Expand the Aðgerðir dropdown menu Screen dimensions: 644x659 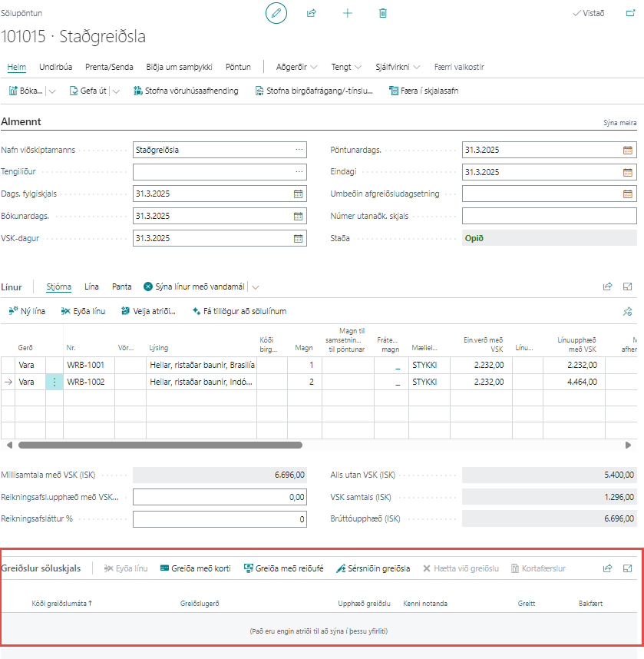click(x=296, y=67)
